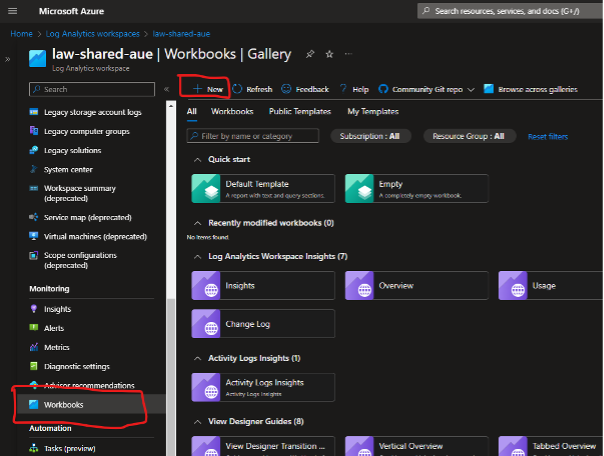Collapse the Activity Logs Insights section
Image resolution: width=604 pixels, height=456 pixels.
click(197, 359)
